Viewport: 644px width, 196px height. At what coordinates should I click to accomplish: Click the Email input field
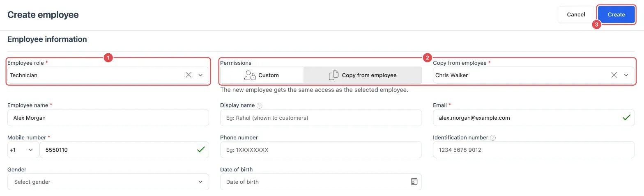[534, 118]
